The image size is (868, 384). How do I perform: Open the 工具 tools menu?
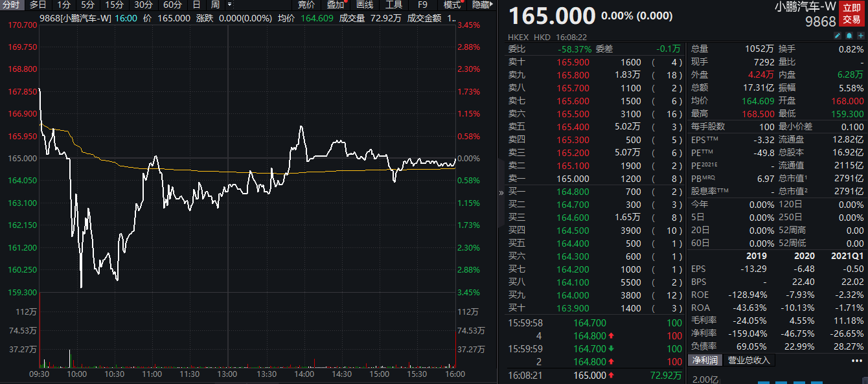click(x=394, y=5)
